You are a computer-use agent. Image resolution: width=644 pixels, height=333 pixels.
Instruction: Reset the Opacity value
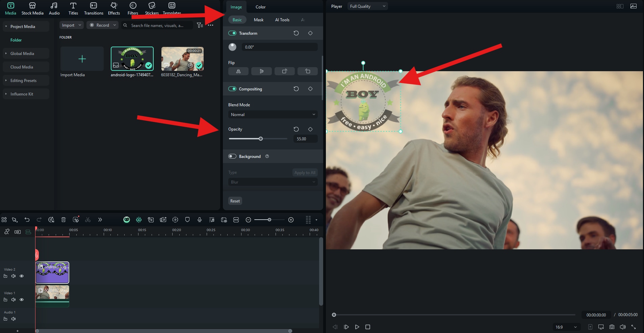296,129
